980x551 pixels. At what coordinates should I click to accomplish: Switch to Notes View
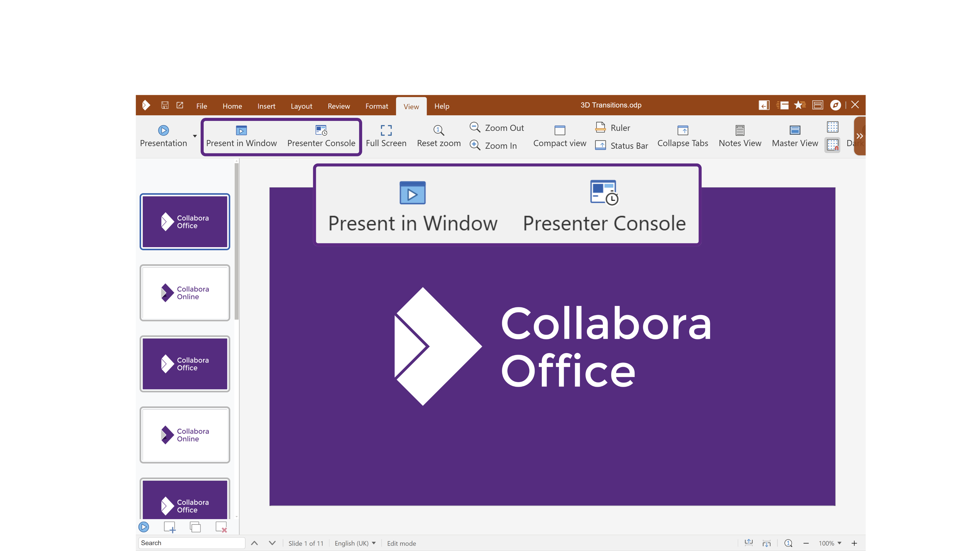[x=740, y=136]
